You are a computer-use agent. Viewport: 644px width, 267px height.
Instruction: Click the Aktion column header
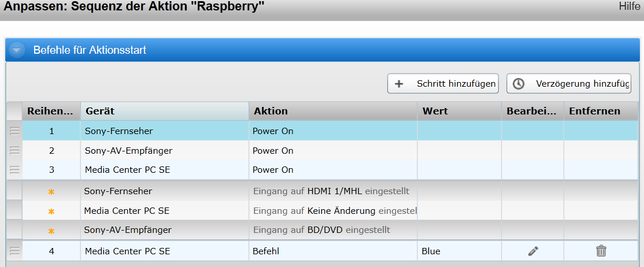[x=333, y=111]
